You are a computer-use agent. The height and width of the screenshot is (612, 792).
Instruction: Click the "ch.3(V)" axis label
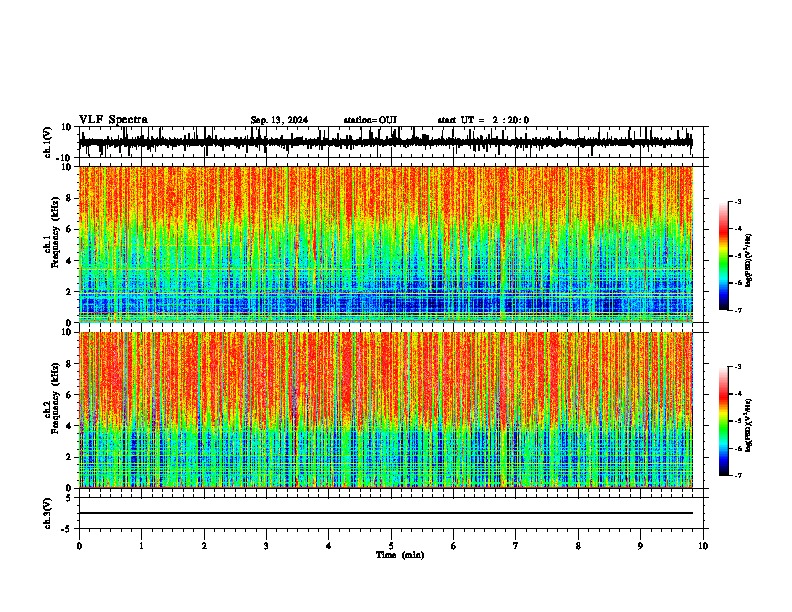[x=48, y=513]
